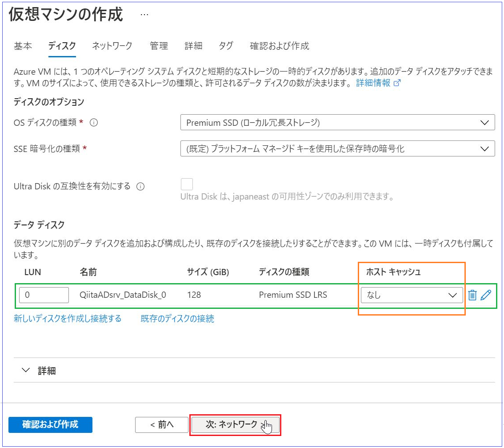Click the 次: ネットワーク button

235,424
